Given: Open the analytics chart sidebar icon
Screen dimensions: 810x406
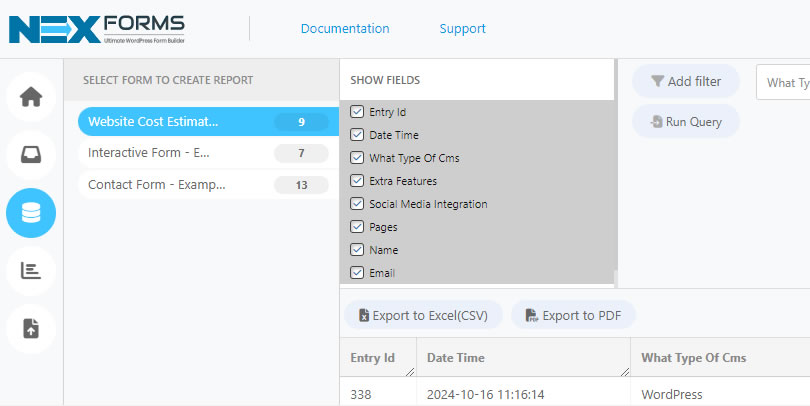Looking at the screenshot, I should tap(31, 271).
